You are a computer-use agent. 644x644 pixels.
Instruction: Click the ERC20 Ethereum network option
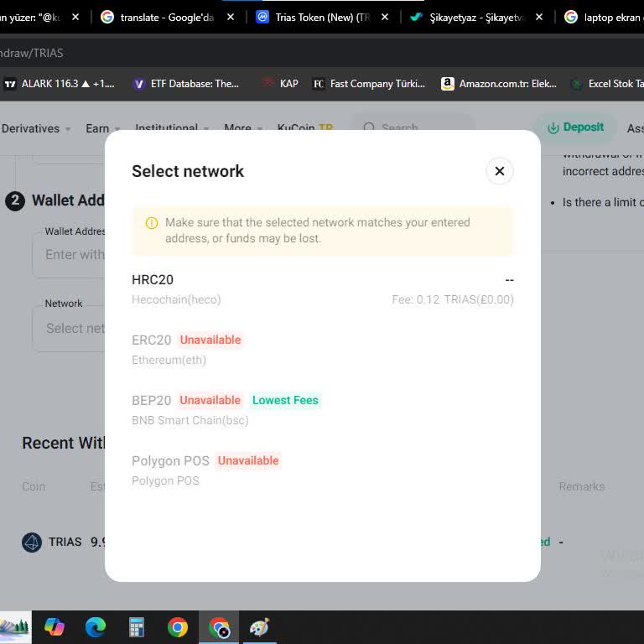click(x=322, y=350)
